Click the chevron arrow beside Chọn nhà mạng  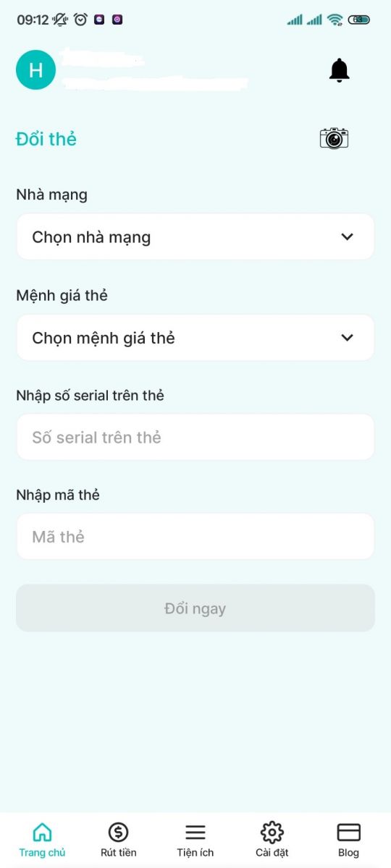pos(348,237)
